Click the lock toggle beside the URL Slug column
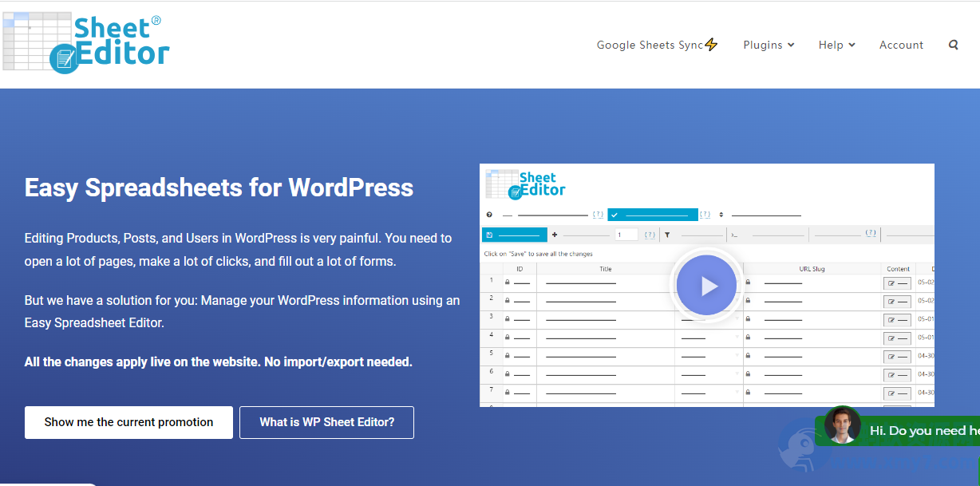 pos(749,282)
